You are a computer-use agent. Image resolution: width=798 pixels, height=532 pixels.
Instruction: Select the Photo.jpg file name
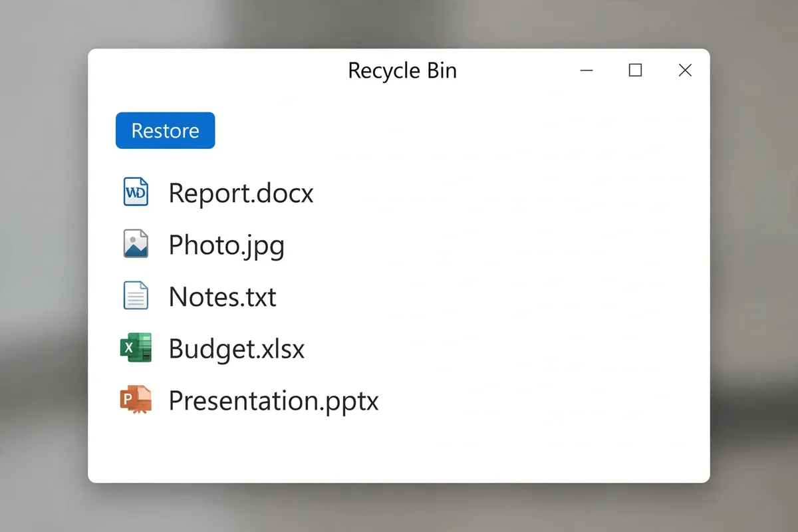226,245
